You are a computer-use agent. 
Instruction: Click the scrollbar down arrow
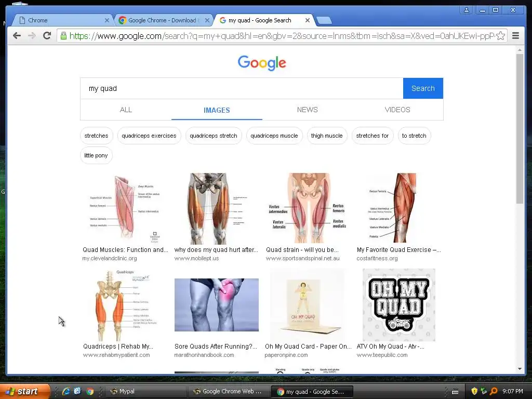coord(520,369)
